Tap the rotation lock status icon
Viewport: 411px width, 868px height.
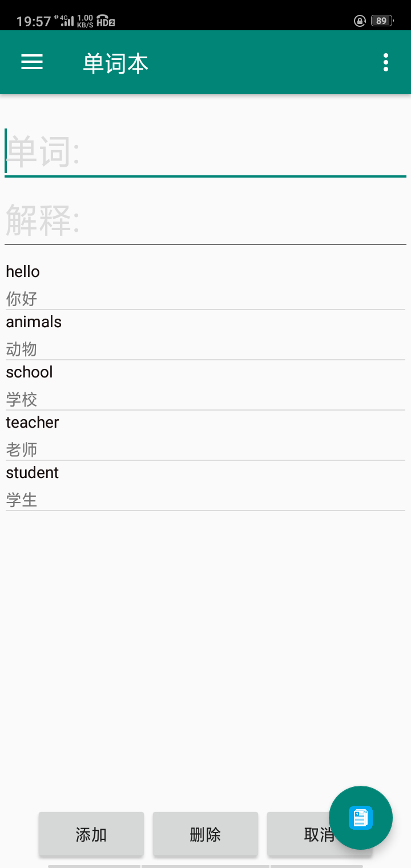tap(360, 21)
